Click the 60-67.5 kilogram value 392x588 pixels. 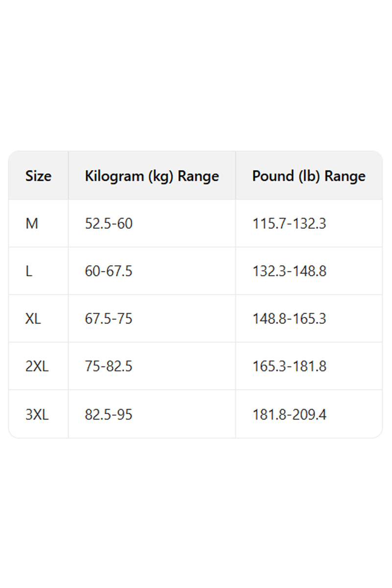[109, 271]
